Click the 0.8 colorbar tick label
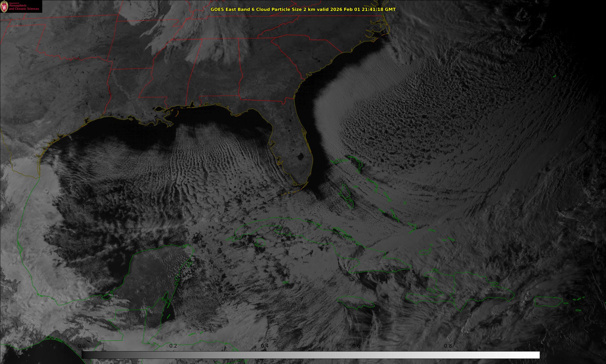This screenshot has height=364, width=606. [448, 346]
